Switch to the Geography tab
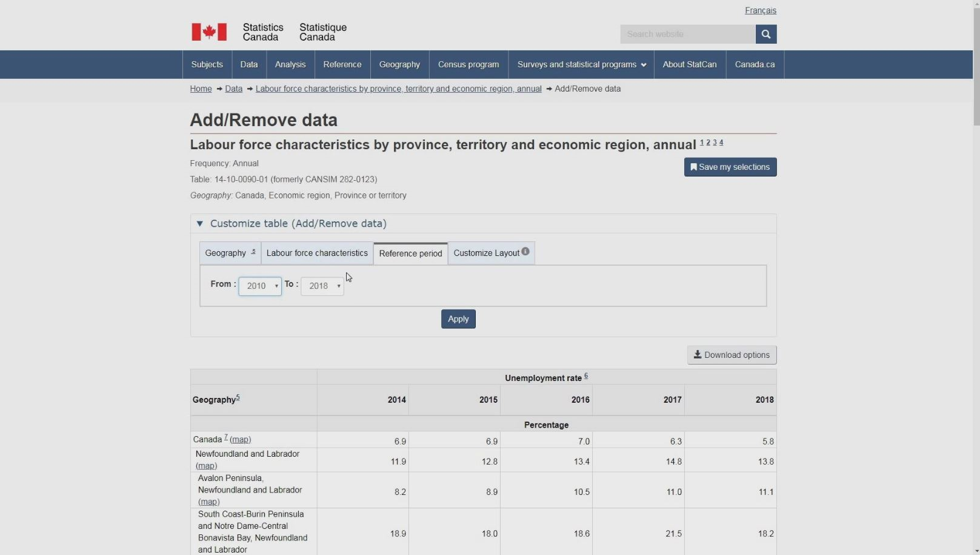980x555 pixels. coord(230,254)
